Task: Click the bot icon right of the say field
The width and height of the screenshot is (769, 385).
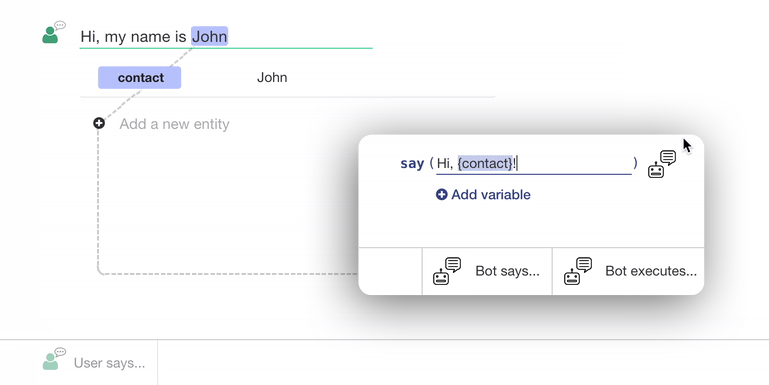Action: (662, 164)
